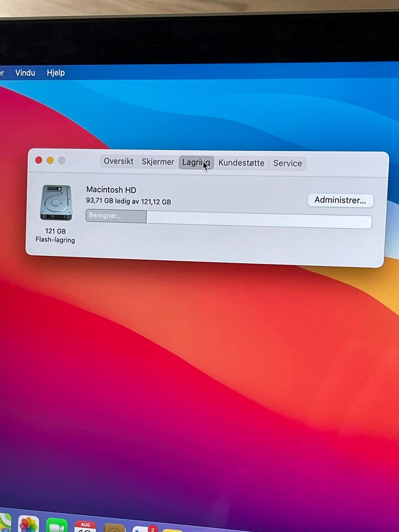Open the Hjelp menu
This screenshot has height=532, width=399.
tap(56, 73)
